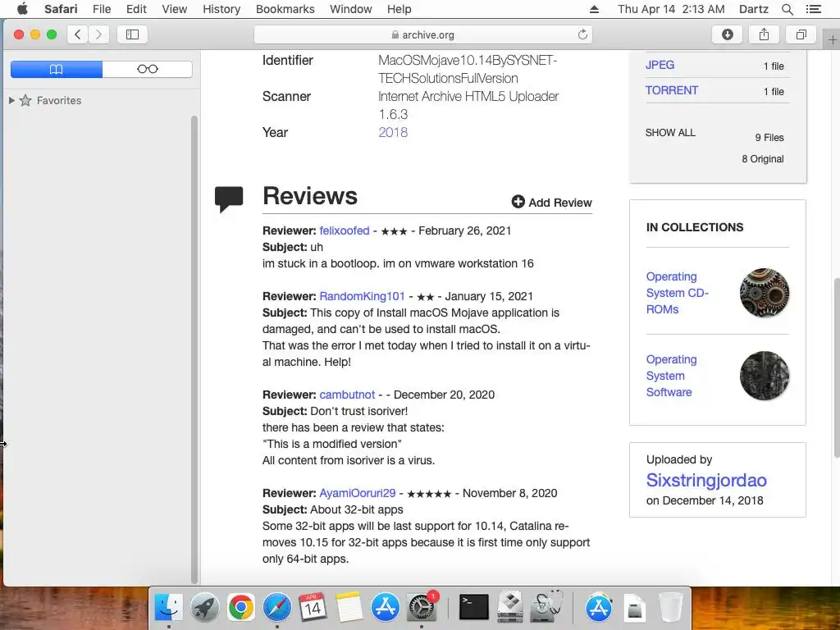
Task: Open Calendar from the Dock
Action: pyautogui.click(x=313, y=608)
